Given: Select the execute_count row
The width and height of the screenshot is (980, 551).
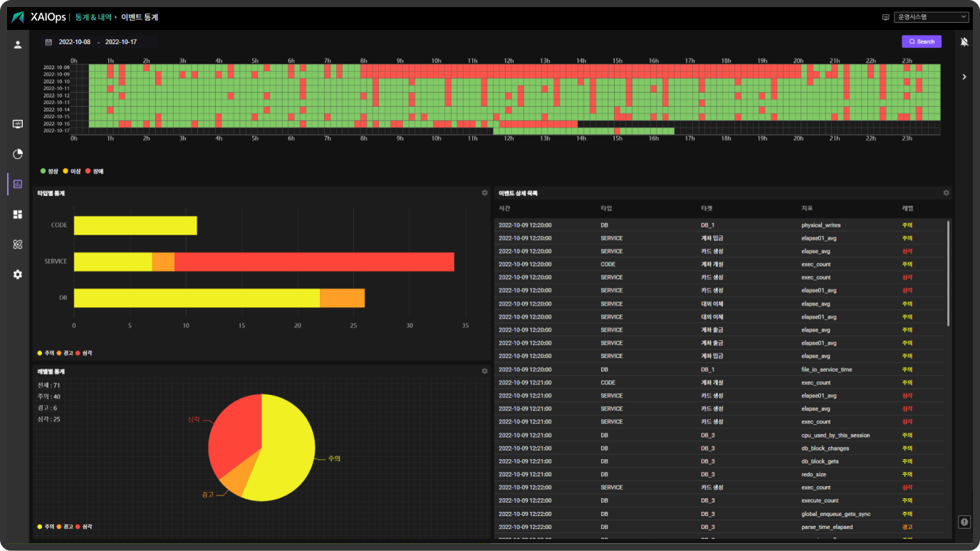Looking at the screenshot, I should pos(719,500).
